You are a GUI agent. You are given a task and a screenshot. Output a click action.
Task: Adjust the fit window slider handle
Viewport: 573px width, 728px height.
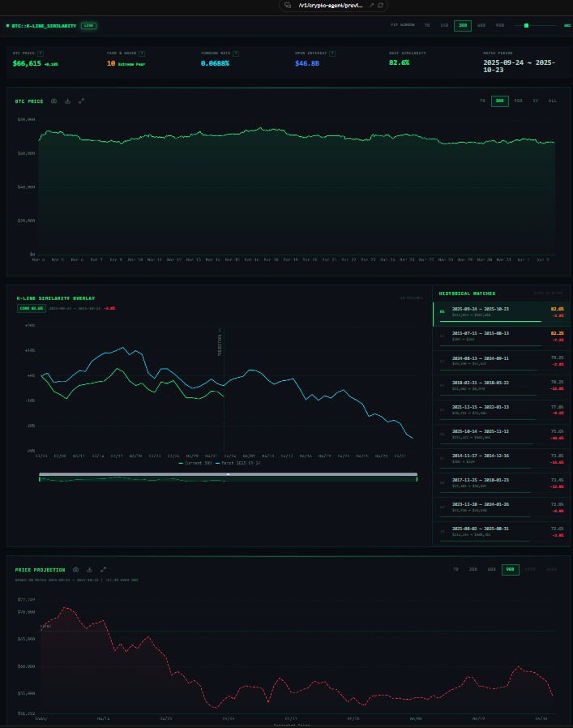point(526,25)
